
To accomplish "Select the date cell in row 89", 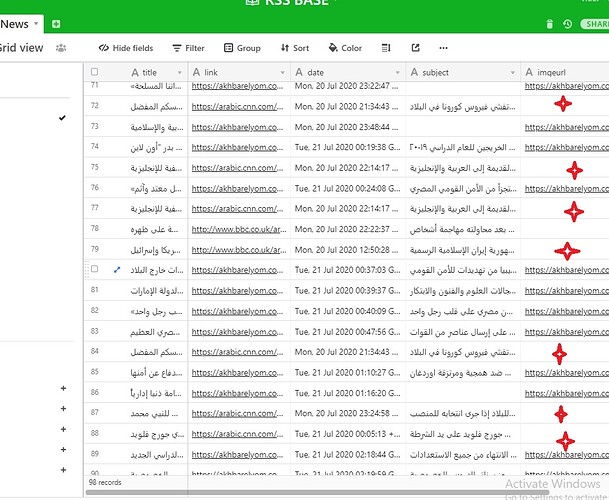I will [x=348, y=454].
